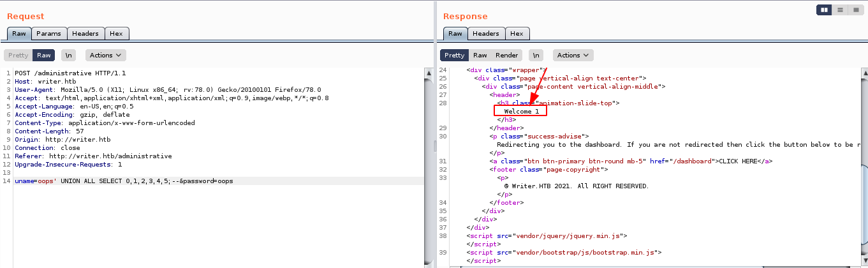868x268 pixels.
Task: Click the div class="wrapper" response line
Action: click(x=507, y=70)
